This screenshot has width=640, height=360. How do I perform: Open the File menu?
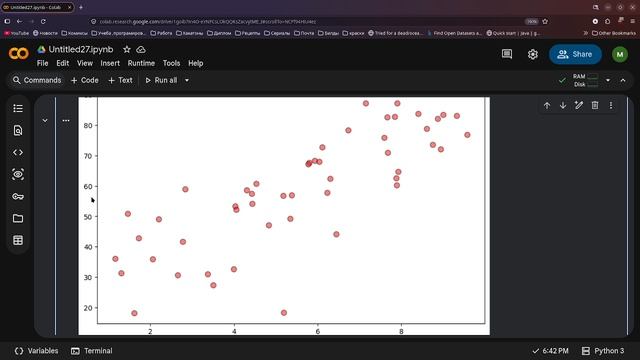point(42,63)
